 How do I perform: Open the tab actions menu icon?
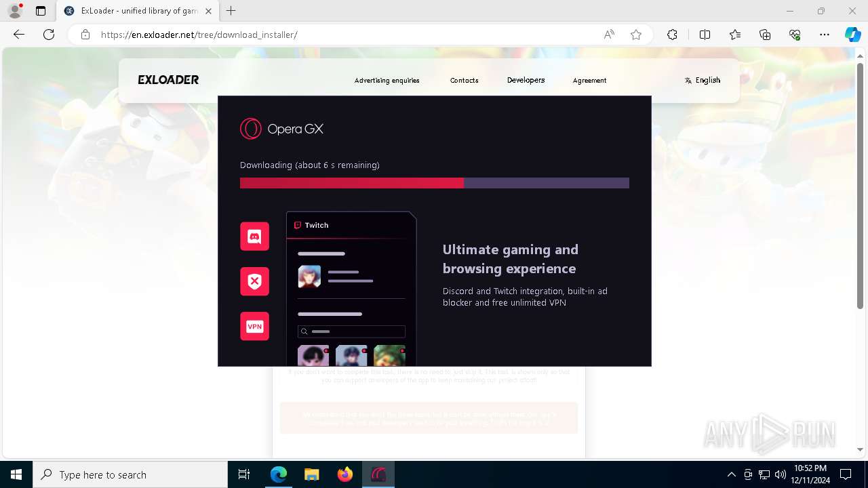click(x=41, y=11)
